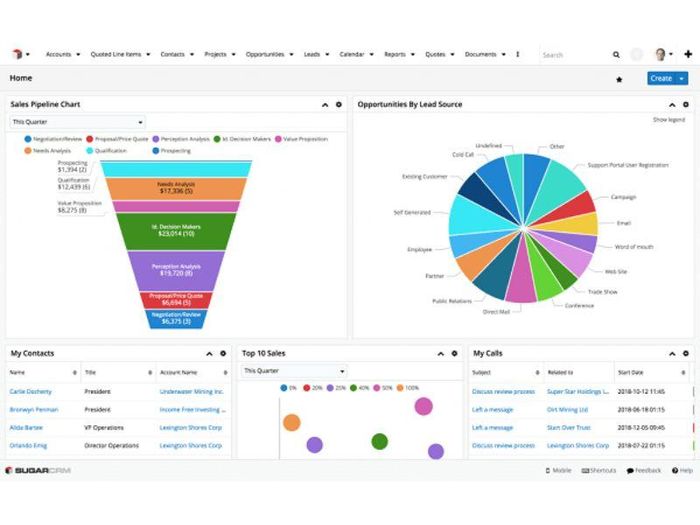Open Sales Pipeline Chart gear settings
This screenshot has width=700, height=525.
coord(338,104)
